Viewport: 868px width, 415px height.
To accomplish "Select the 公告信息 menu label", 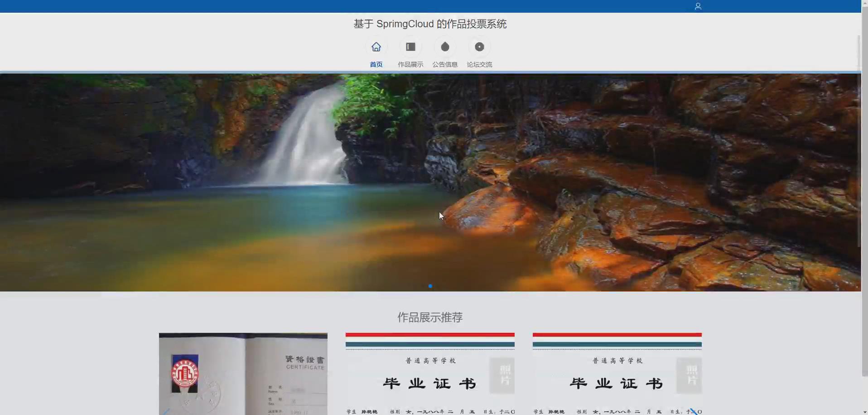I will (445, 64).
